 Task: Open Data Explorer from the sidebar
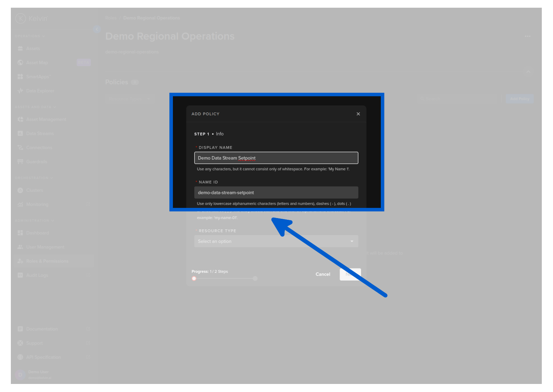pyautogui.click(x=40, y=91)
